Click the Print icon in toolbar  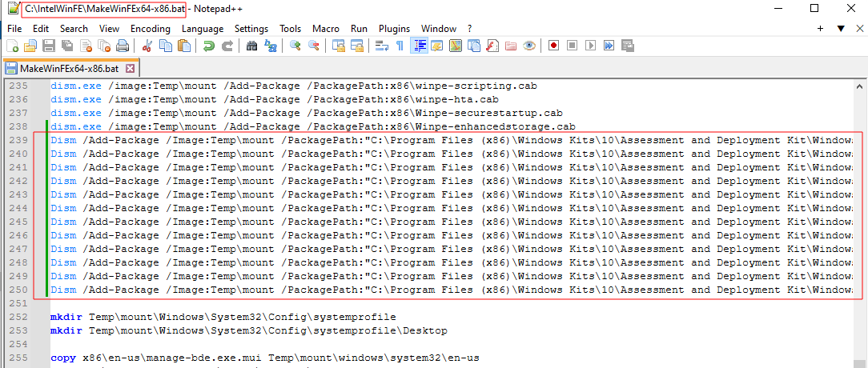pyautogui.click(x=123, y=46)
